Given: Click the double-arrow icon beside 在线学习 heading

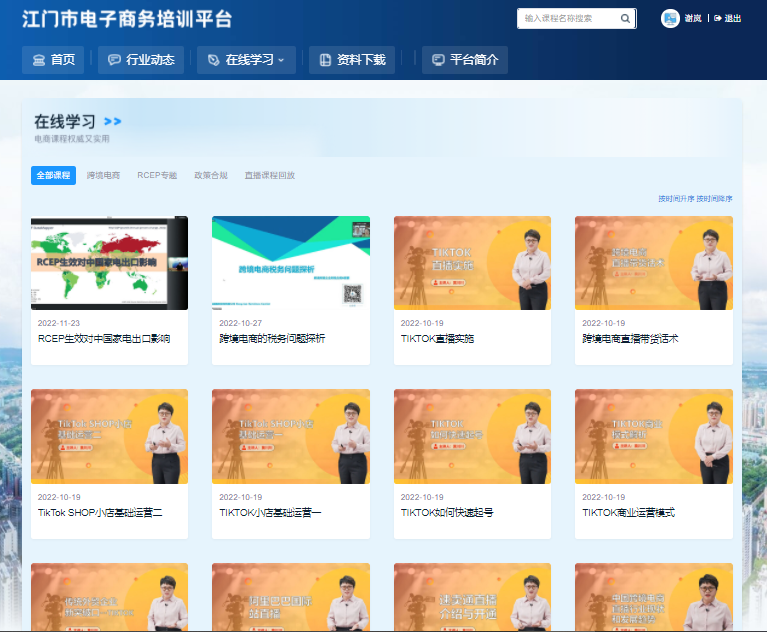Looking at the screenshot, I should click(x=113, y=121).
